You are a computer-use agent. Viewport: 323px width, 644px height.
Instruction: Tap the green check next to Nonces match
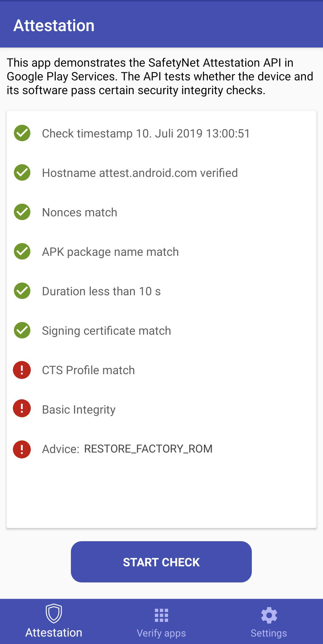tap(22, 212)
